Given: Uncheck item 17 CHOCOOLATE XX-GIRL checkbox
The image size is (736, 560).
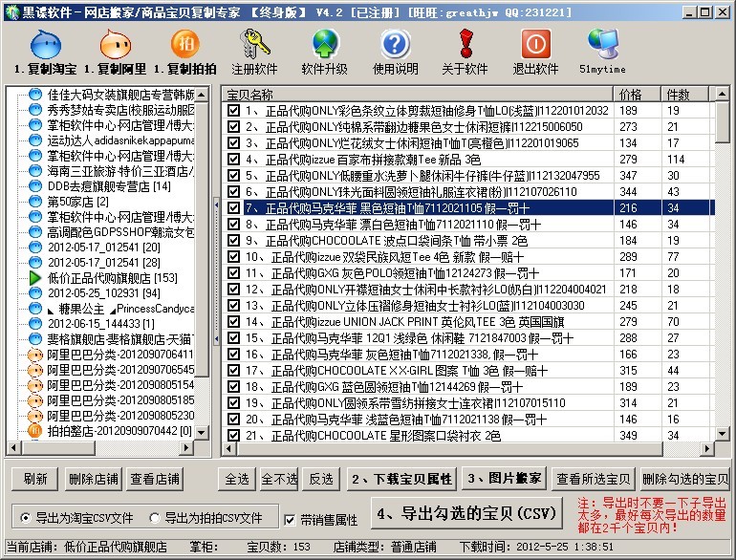Looking at the screenshot, I should tap(233, 371).
